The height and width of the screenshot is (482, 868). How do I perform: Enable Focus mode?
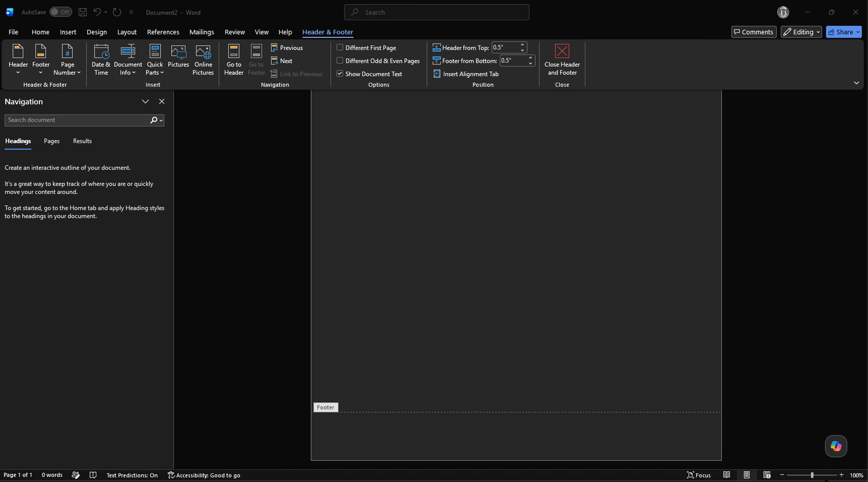pyautogui.click(x=698, y=475)
